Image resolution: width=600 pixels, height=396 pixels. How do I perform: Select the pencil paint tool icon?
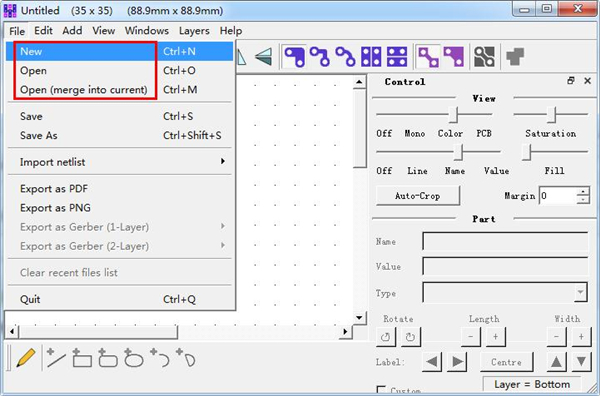26,359
